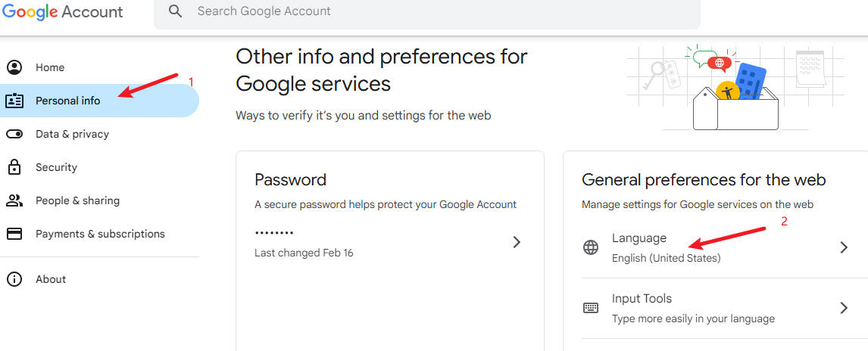Click the Language globe icon
Screen dimensions: 868x351
pos(591,247)
